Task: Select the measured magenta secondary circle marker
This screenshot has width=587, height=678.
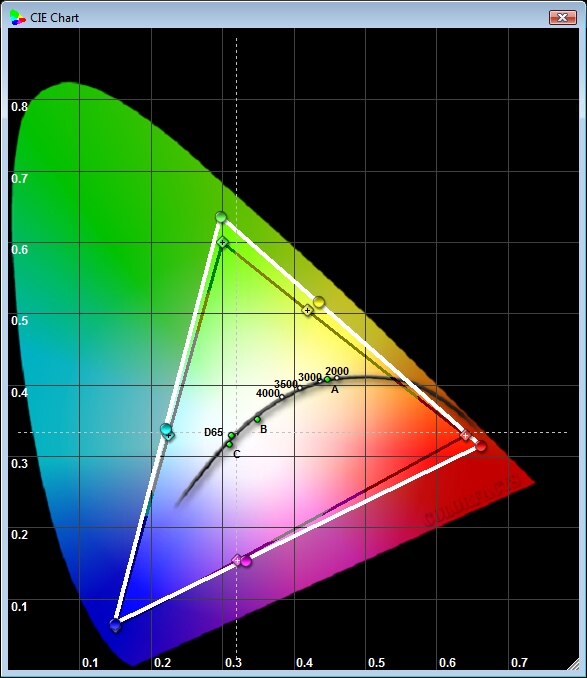Action: (246, 561)
